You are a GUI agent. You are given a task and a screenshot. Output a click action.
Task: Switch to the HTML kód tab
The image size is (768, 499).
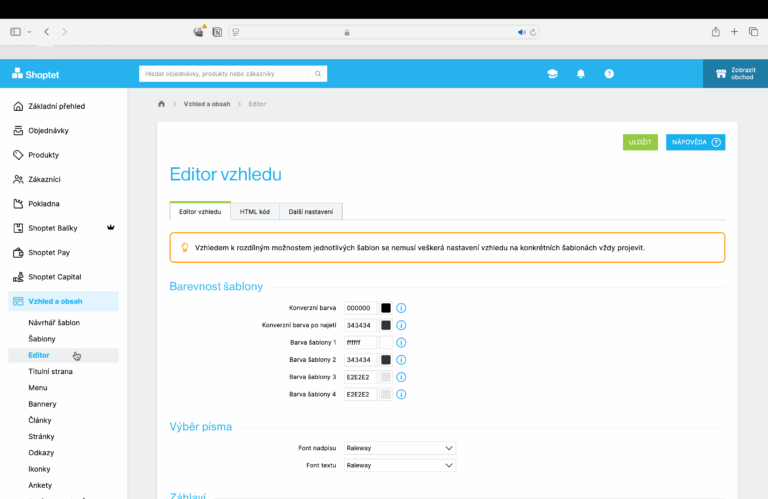(255, 212)
